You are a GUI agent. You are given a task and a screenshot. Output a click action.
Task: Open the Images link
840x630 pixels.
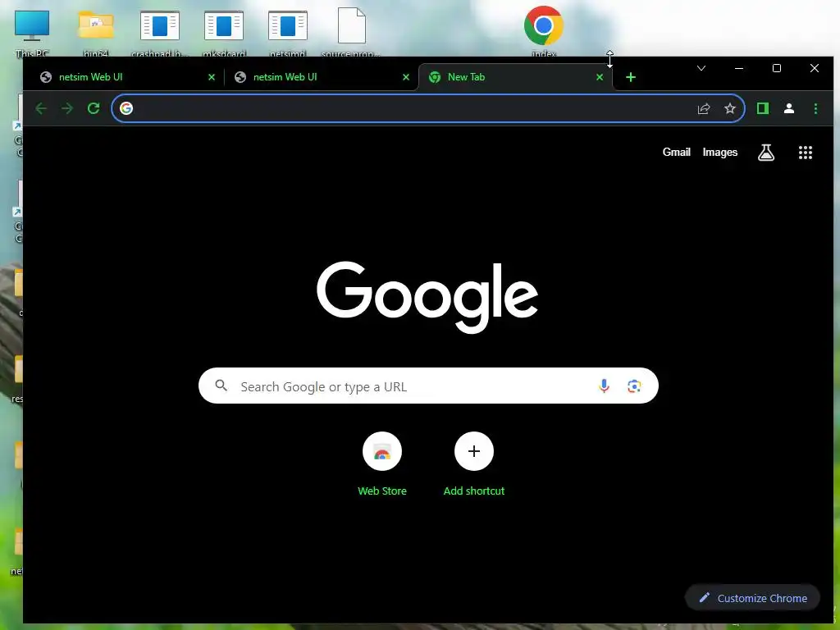(720, 152)
